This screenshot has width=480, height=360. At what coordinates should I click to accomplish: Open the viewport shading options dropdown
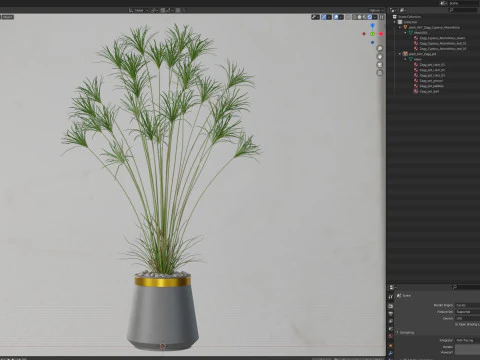point(375,17)
